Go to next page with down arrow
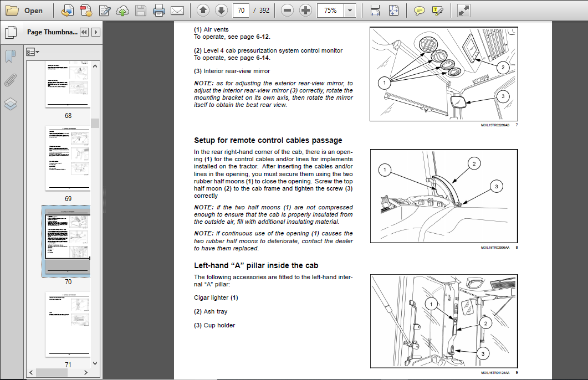This screenshot has width=588, height=380. point(221,11)
